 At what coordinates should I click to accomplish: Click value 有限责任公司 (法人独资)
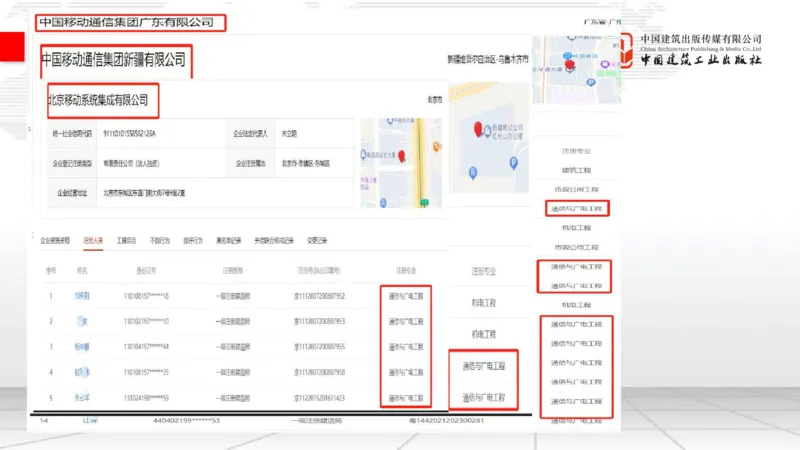pyautogui.click(x=131, y=164)
